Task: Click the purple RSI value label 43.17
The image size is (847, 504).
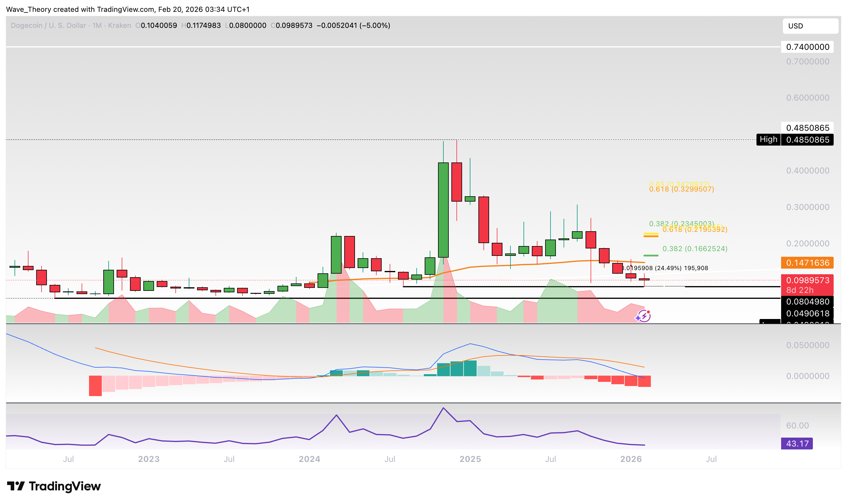Action: 797,444
